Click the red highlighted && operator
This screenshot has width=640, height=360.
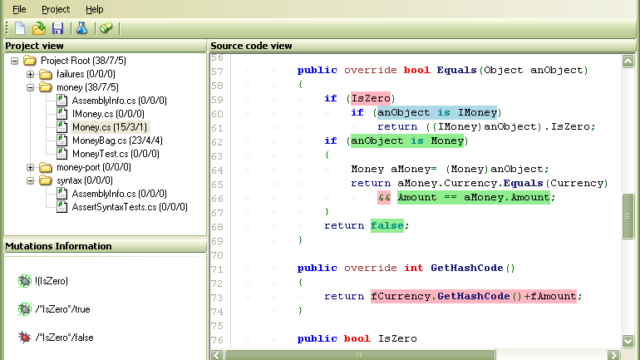[384, 198]
